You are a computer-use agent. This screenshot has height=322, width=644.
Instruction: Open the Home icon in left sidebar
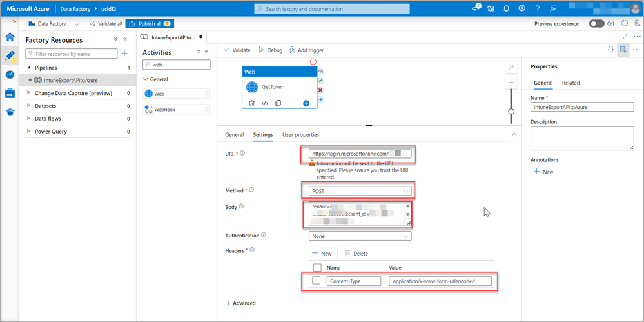click(10, 37)
